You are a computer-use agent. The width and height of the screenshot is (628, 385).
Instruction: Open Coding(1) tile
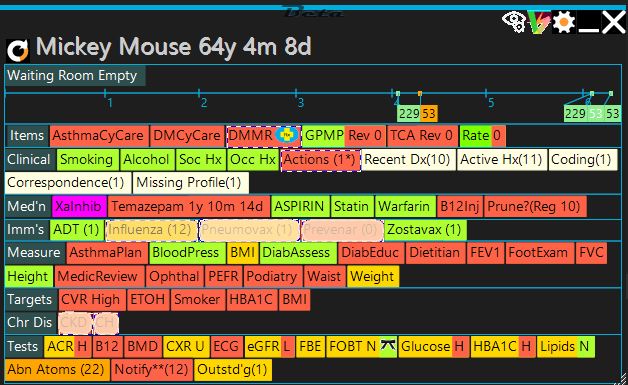click(583, 159)
